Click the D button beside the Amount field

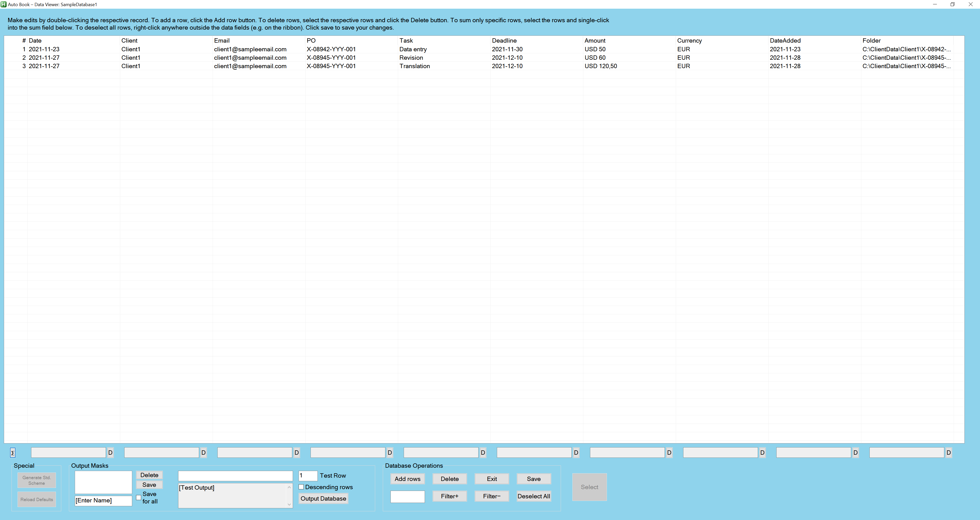pyautogui.click(x=669, y=453)
